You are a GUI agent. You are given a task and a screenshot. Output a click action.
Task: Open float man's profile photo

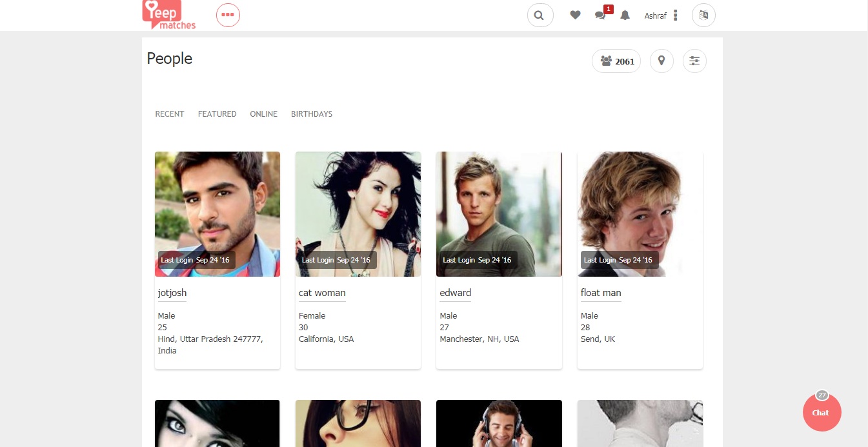click(640, 214)
